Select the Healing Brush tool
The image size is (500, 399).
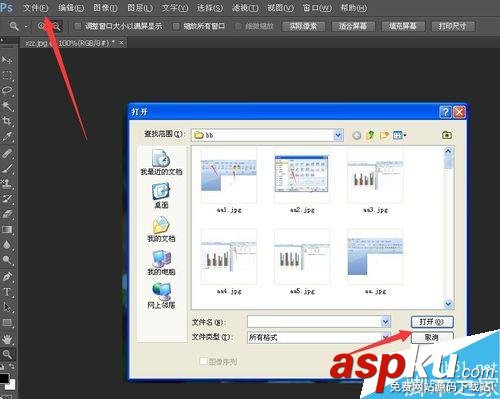pyautogui.click(x=7, y=154)
